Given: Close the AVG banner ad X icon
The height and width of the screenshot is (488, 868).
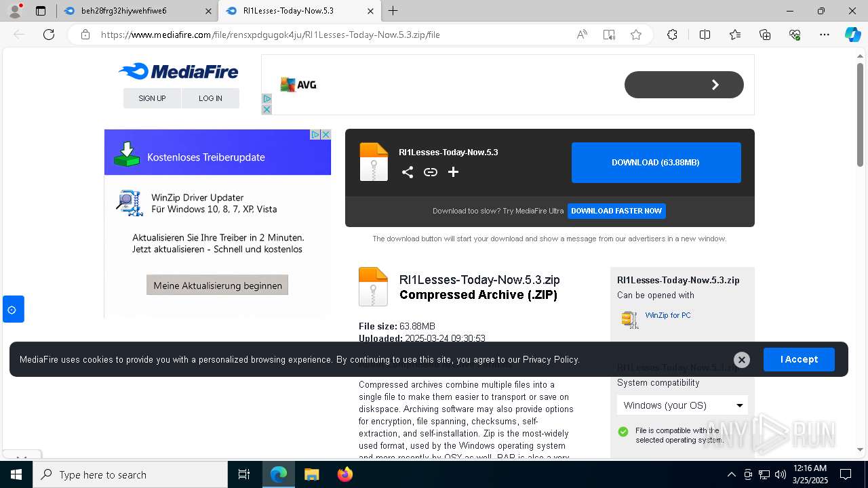Looking at the screenshot, I should [x=267, y=109].
